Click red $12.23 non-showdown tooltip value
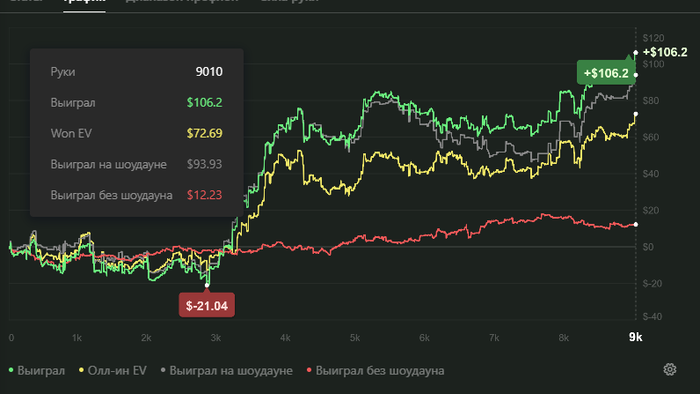This screenshot has height=394, width=700. tap(204, 195)
